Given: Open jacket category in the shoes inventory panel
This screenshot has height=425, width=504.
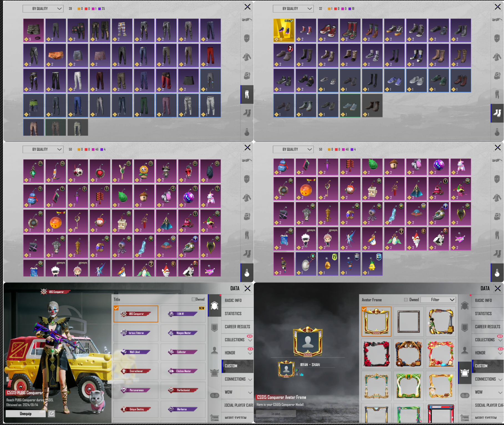Looking at the screenshot, I should point(497,57).
